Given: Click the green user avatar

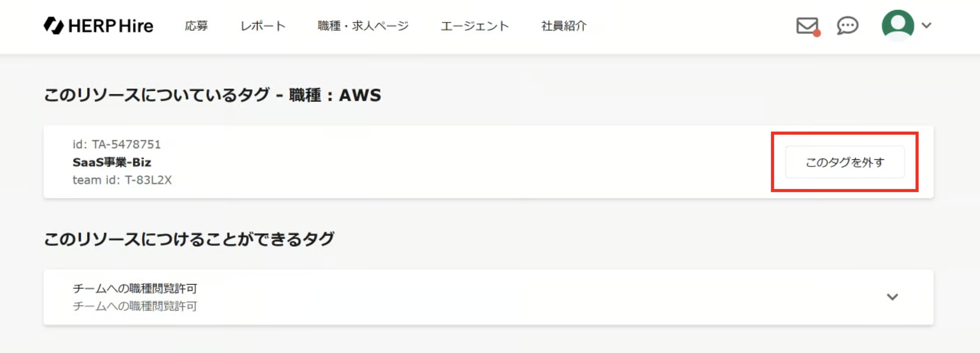Looking at the screenshot, I should [x=897, y=25].
